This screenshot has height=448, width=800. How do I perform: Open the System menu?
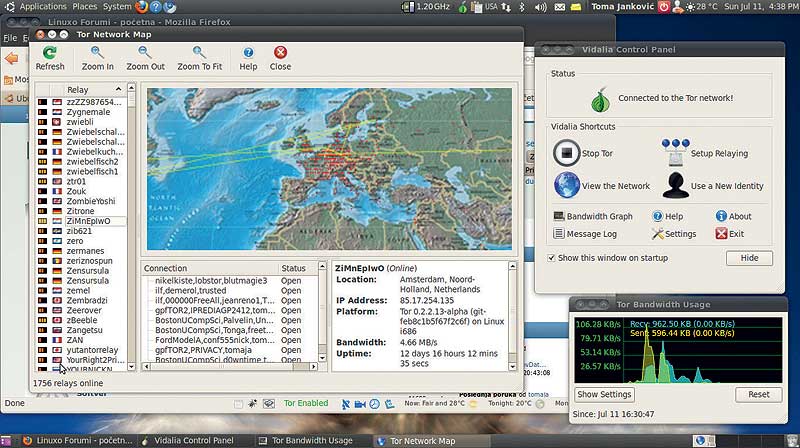(x=117, y=7)
